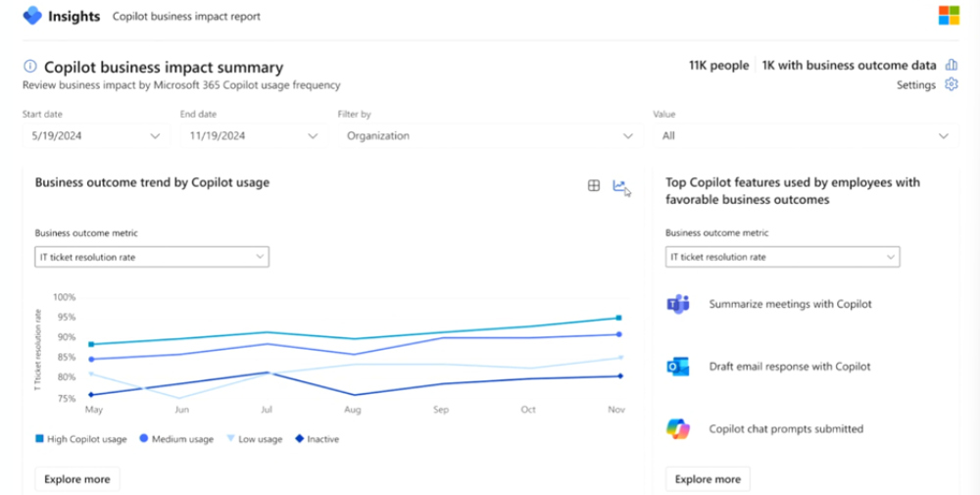Switch to trend line chart view icon
980x495 pixels.
tap(619, 185)
